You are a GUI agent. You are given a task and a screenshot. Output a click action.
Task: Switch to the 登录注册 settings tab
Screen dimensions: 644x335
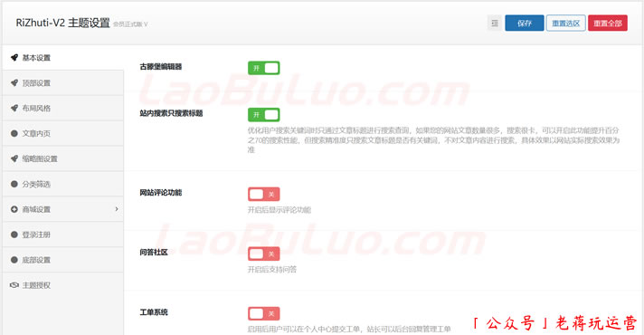pyautogui.click(x=62, y=234)
